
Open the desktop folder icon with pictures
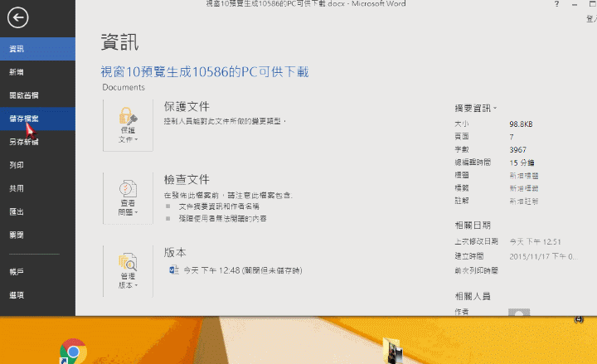[392, 350]
